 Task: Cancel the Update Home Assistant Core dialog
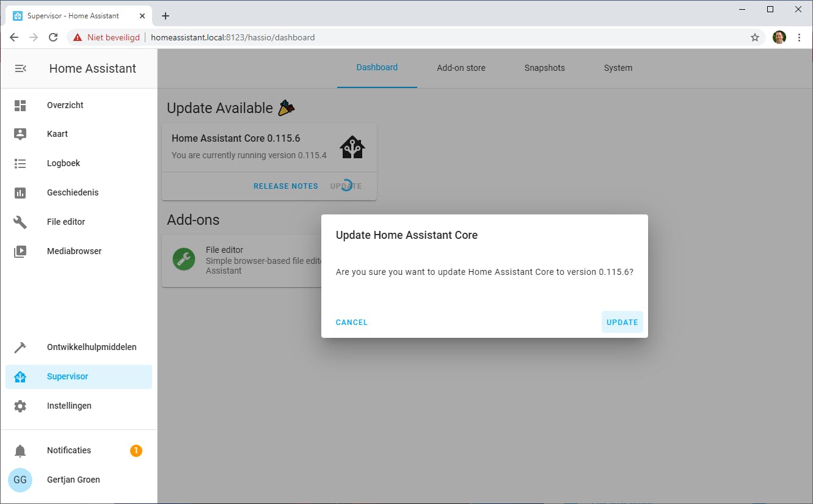click(x=352, y=323)
